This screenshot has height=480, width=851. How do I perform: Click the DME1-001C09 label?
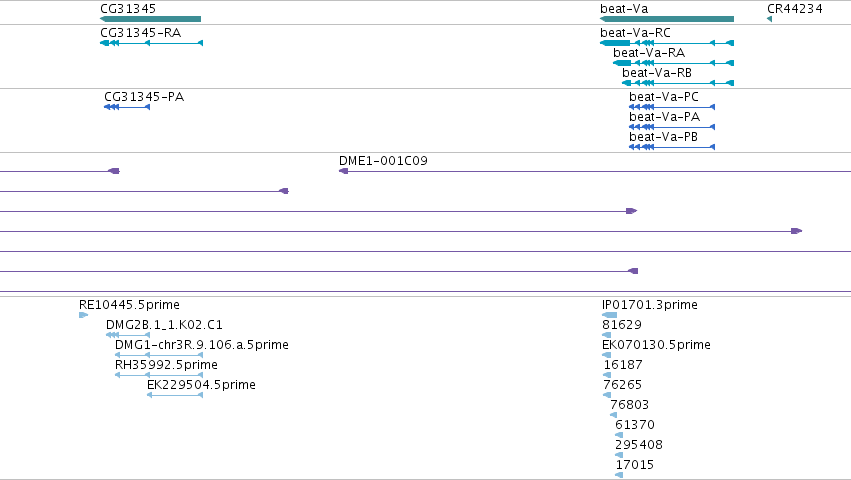pos(383,161)
